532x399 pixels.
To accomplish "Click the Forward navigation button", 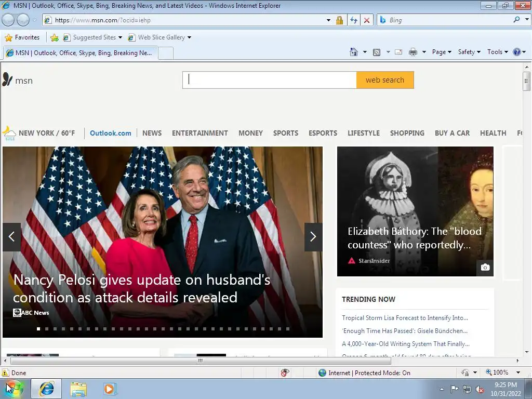I will point(23,20).
